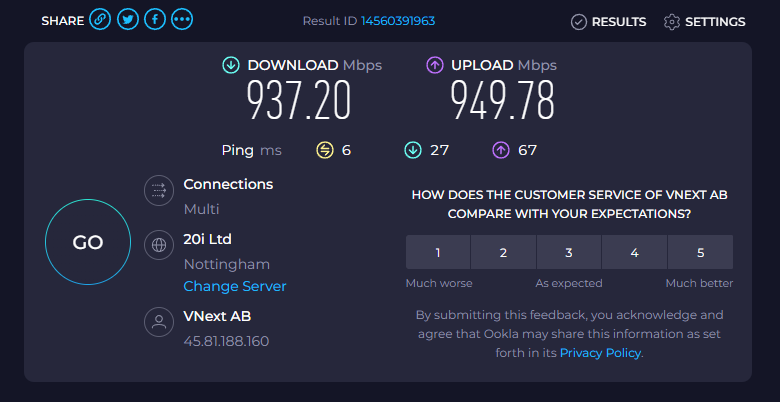Click the upload arrow icon beside UPLOAD
780x402 pixels.
(x=435, y=65)
